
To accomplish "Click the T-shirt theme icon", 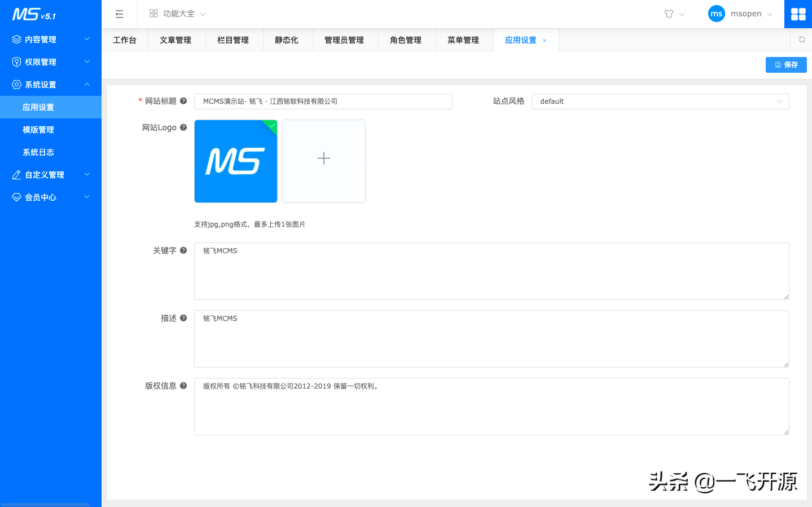I will [669, 14].
